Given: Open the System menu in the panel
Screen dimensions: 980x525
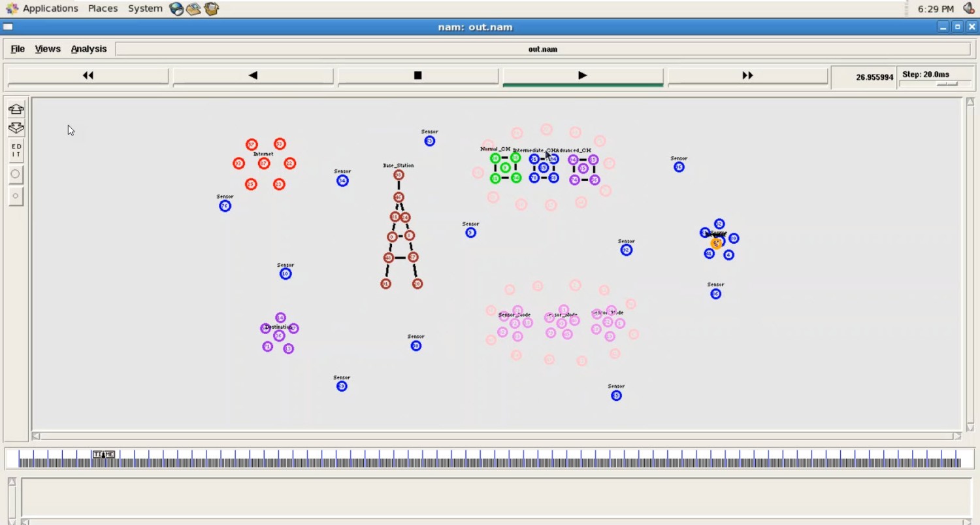Looking at the screenshot, I should [145, 8].
